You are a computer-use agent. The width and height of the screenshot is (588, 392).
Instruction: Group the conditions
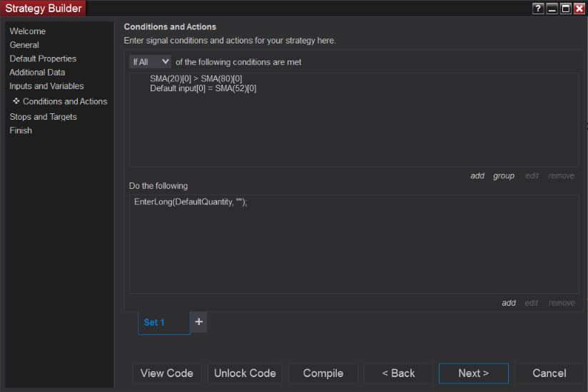(x=504, y=176)
